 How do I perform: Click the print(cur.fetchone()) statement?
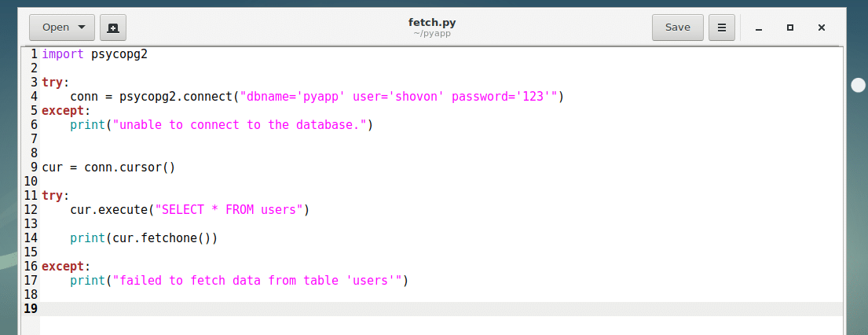coord(143,238)
